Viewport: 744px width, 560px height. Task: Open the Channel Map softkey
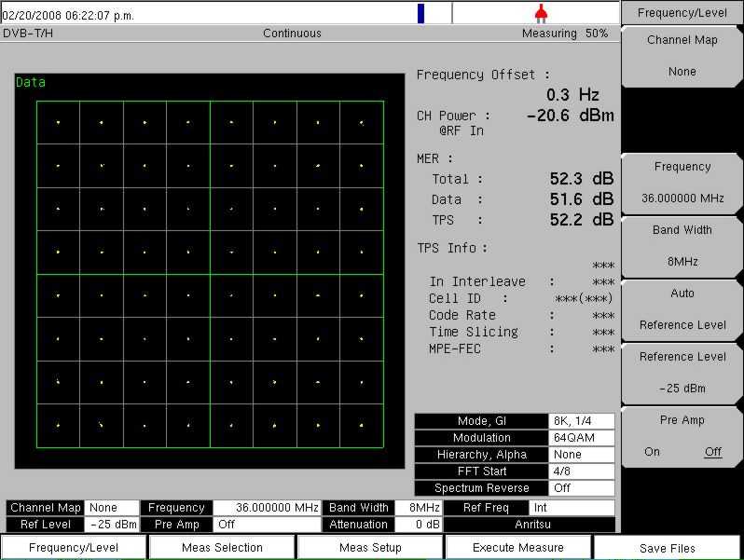coord(682,56)
